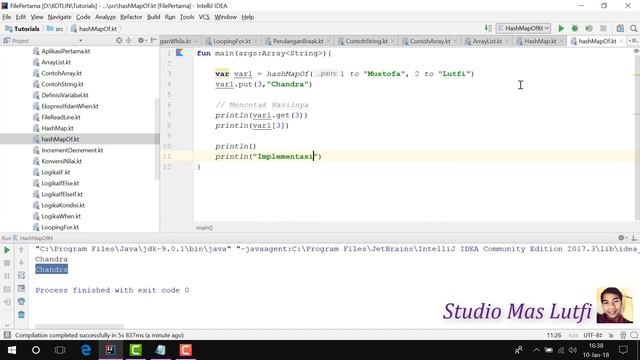Launch Microsoft Edge from taskbar
The width and height of the screenshot is (640, 360).
[x=86, y=350]
